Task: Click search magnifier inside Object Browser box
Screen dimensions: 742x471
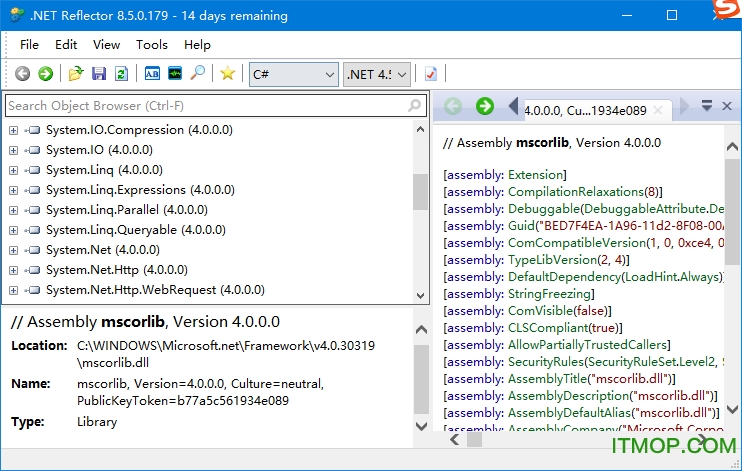Action: (x=415, y=105)
